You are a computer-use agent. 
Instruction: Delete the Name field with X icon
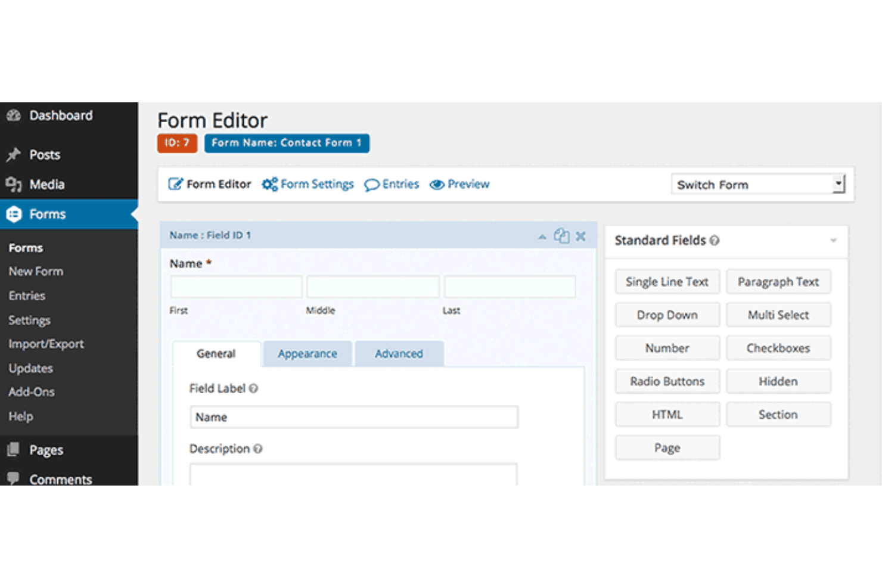click(x=580, y=237)
